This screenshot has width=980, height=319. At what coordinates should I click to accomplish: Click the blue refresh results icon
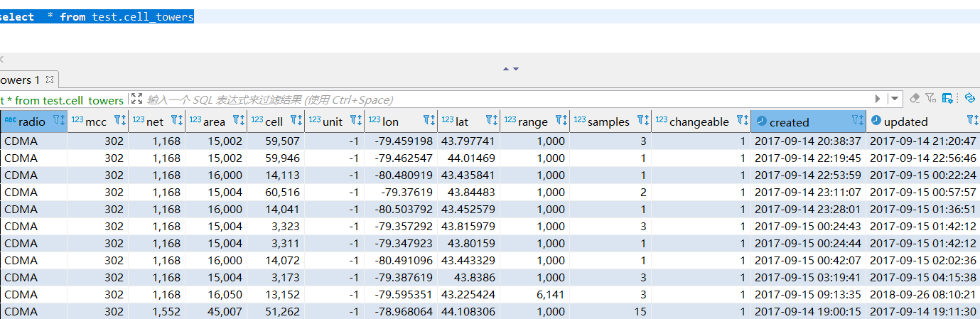click(969, 98)
